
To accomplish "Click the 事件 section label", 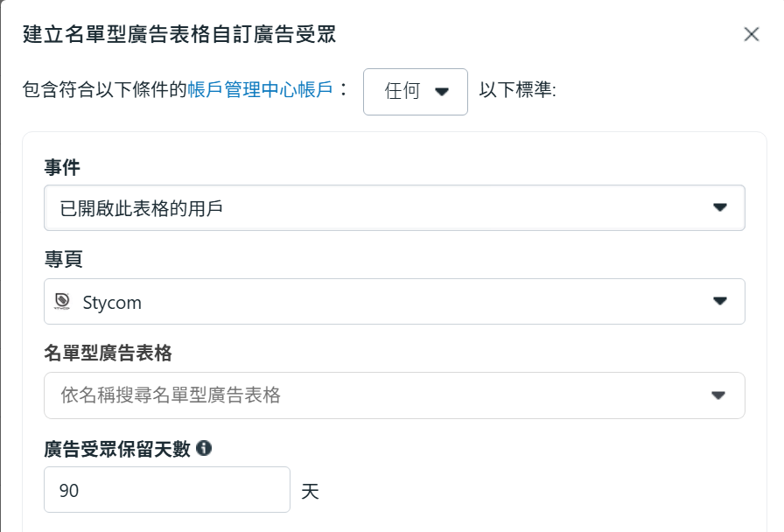I will (62, 168).
